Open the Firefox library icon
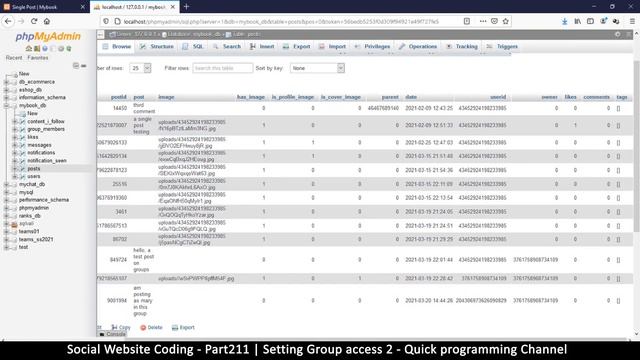Viewport: 640px width, 360px height. 577,21
